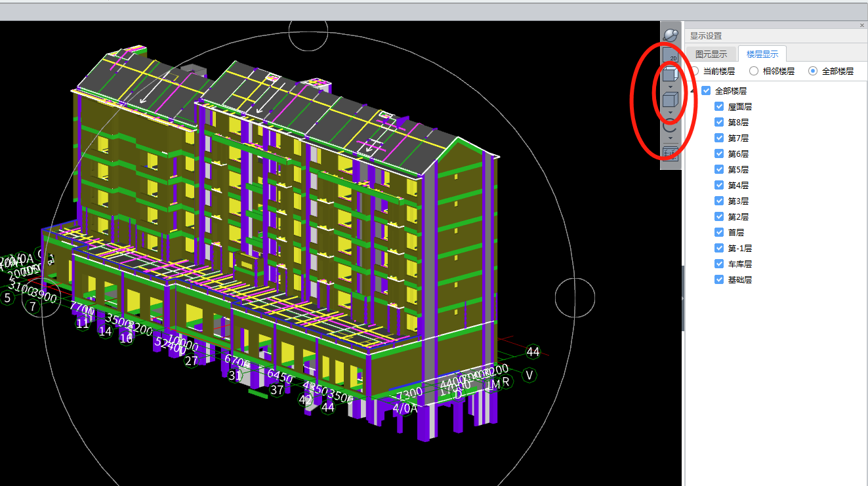The image size is (868, 486).
Task: Collapse the 全部楼层 tree node
Action: tap(693, 91)
